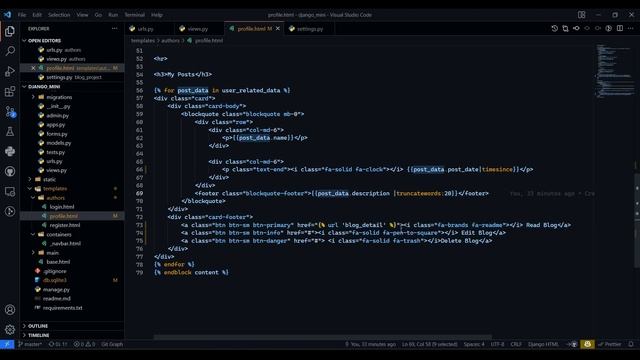The image size is (640, 360).
Task: Open the Live Share style icon above Accounts
Action: (x=10, y=211)
